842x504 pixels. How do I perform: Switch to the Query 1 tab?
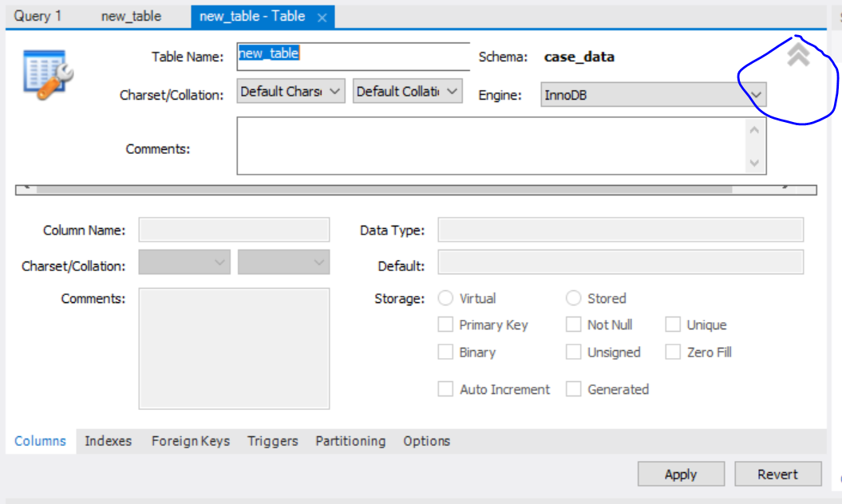click(38, 16)
